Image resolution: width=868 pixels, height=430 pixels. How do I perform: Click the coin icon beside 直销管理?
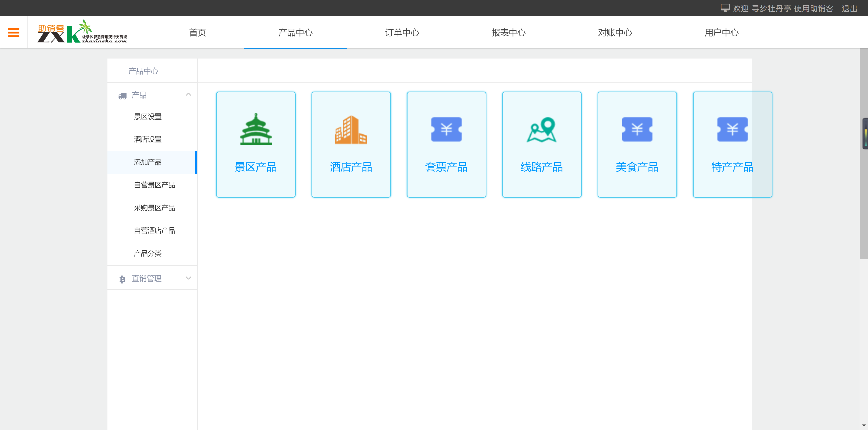[122, 278]
